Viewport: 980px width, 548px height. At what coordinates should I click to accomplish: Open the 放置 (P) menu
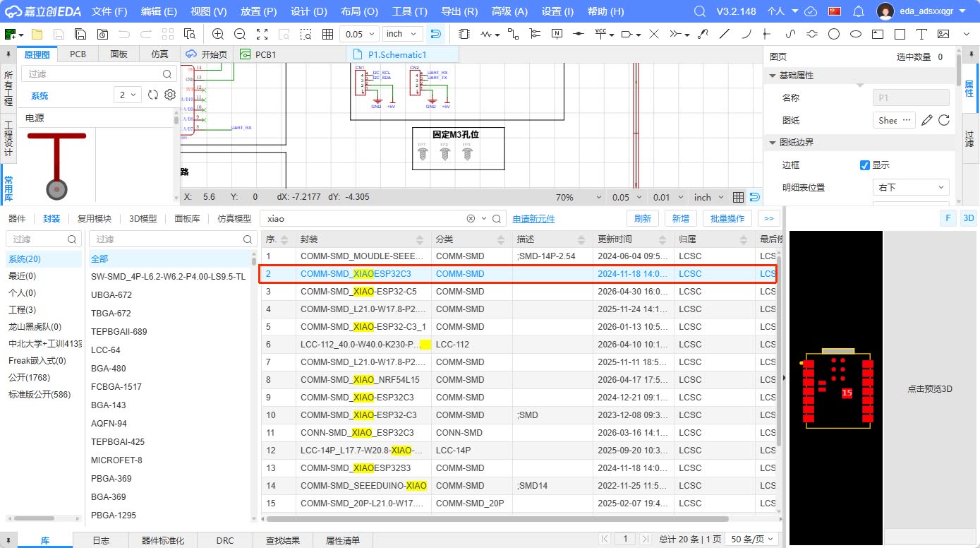[258, 11]
